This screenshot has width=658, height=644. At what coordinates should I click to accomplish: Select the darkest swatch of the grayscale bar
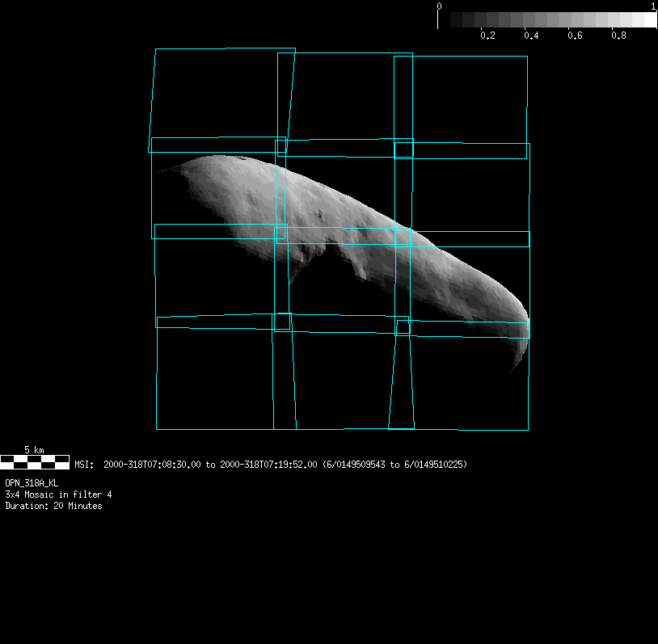445,19
